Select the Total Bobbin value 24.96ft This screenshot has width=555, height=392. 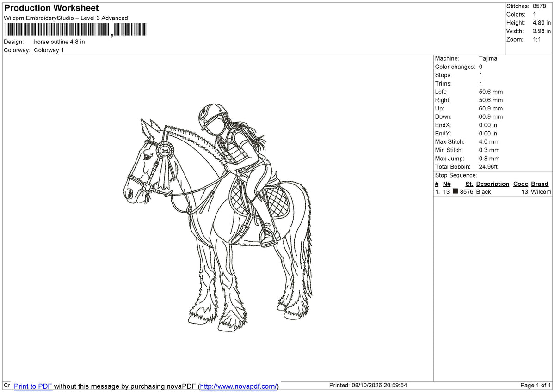coord(488,166)
